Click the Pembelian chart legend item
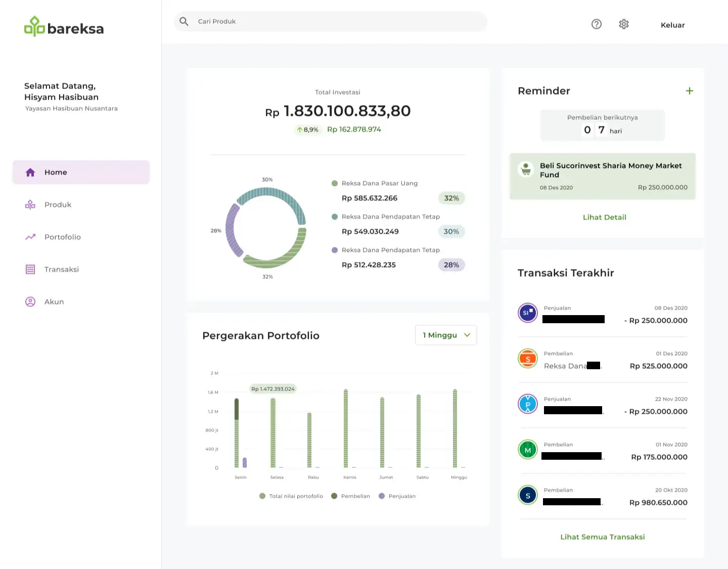The height and width of the screenshot is (569, 728). coord(350,496)
